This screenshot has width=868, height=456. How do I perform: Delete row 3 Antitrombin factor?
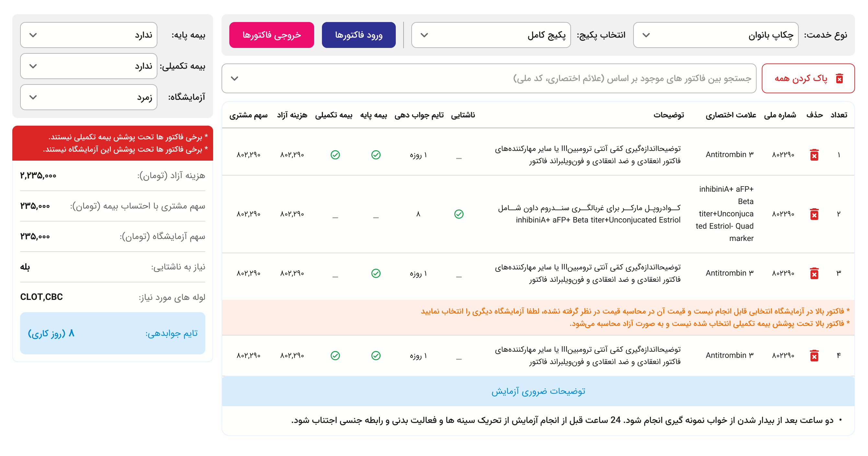tap(814, 273)
